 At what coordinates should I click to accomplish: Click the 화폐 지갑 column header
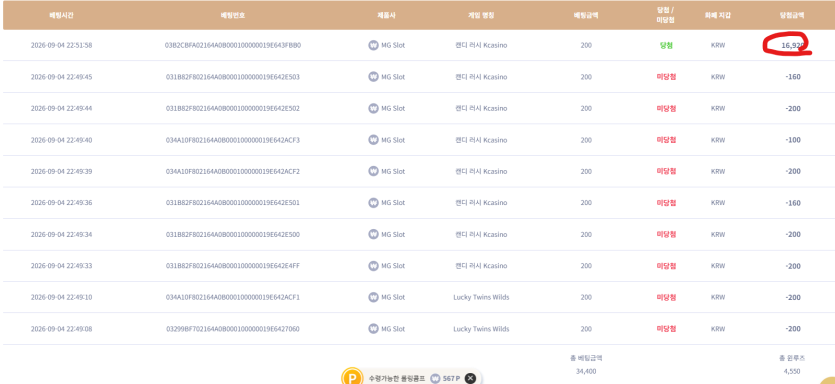717,15
